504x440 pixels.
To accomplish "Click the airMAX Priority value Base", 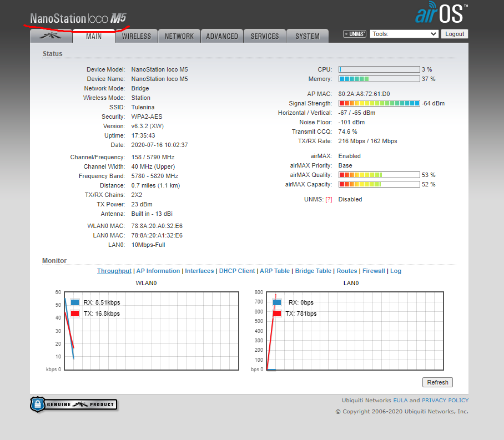I will [345, 165].
